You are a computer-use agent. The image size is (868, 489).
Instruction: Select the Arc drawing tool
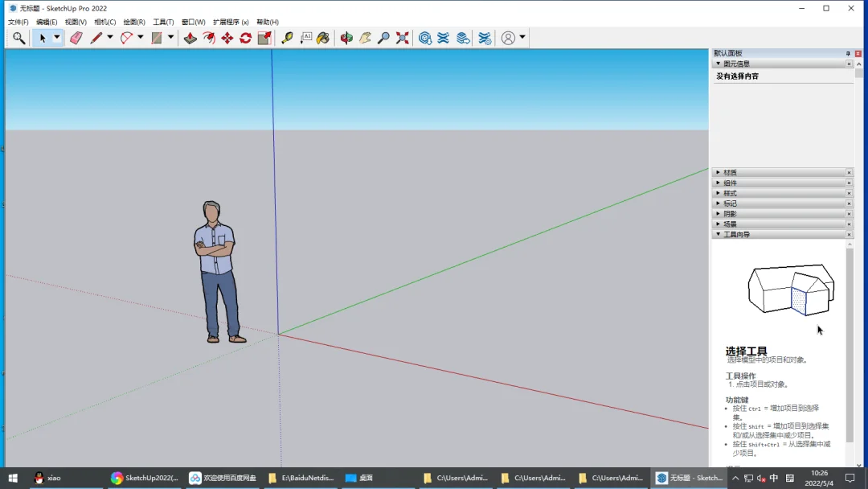point(126,38)
